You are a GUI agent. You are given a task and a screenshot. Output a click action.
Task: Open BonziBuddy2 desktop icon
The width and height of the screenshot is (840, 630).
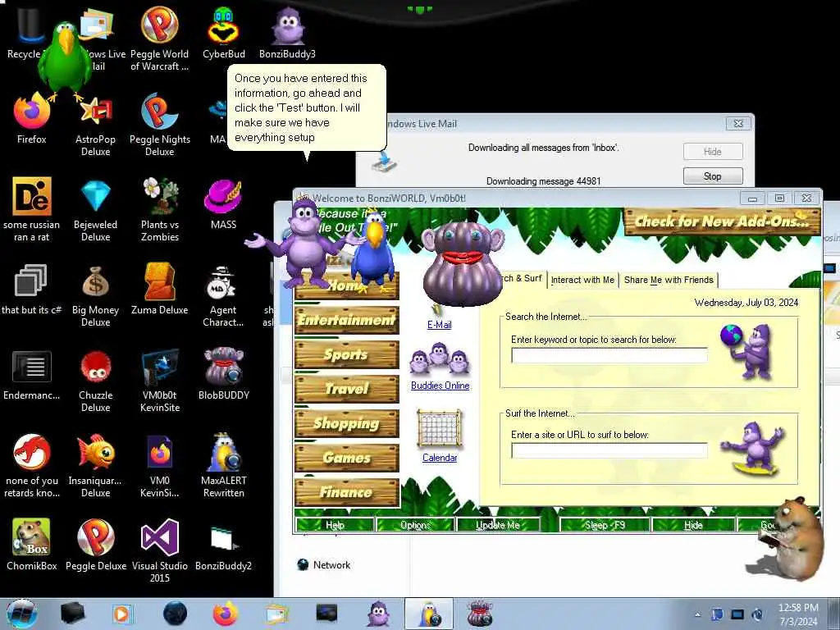coord(223,546)
